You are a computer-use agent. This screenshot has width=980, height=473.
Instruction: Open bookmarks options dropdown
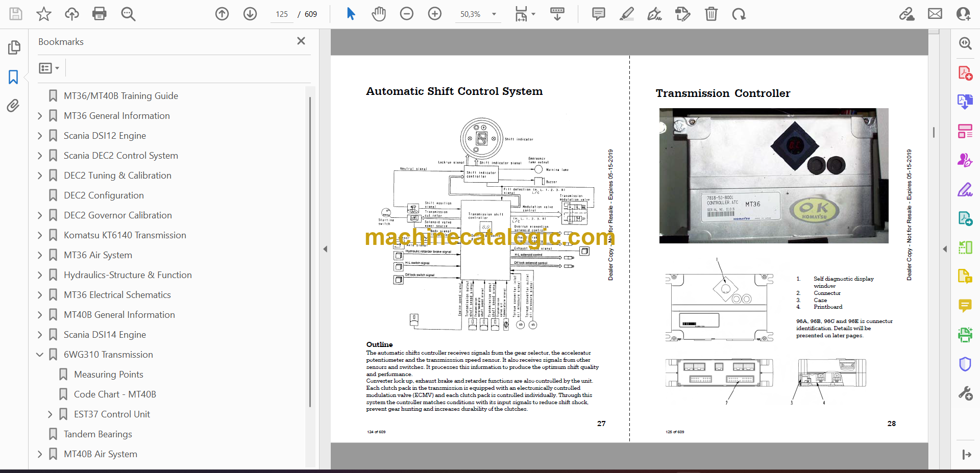pyautogui.click(x=49, y=68)
